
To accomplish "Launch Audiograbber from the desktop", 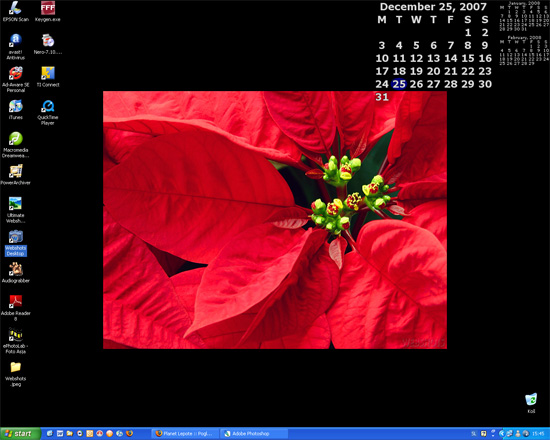I will pos(15,273).
